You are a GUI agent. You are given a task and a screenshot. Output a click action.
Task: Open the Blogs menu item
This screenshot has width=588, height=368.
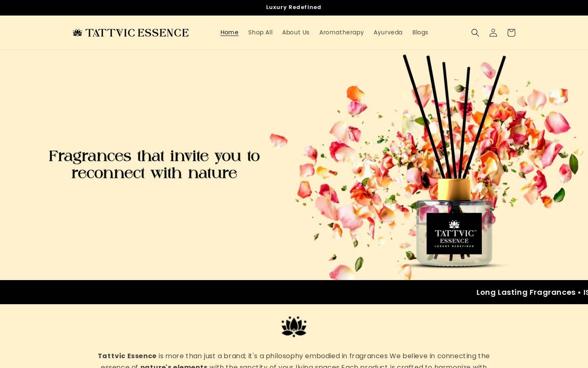tap(420, 32)
